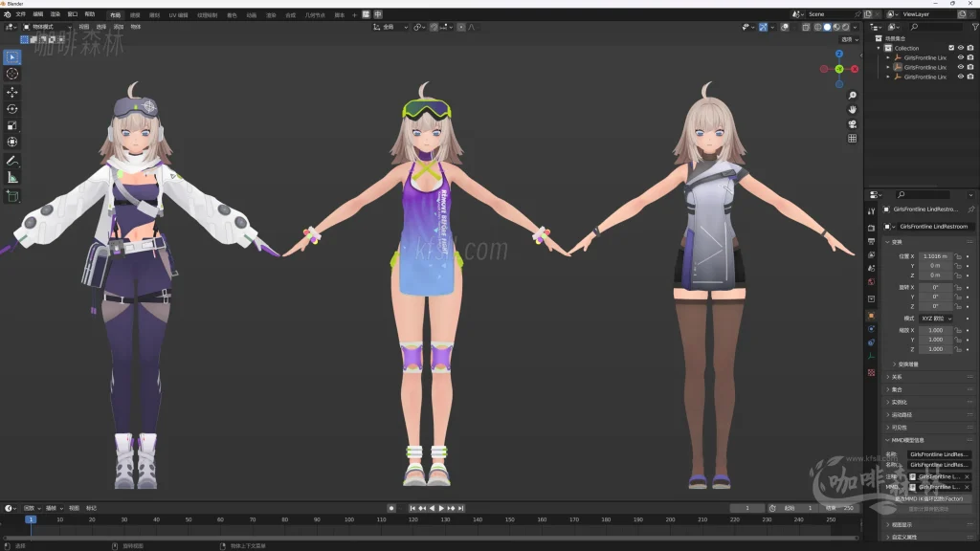Disable render for first GirlsFrontline object
This screenshot has width=980, height=551.
tap(970, 57)
